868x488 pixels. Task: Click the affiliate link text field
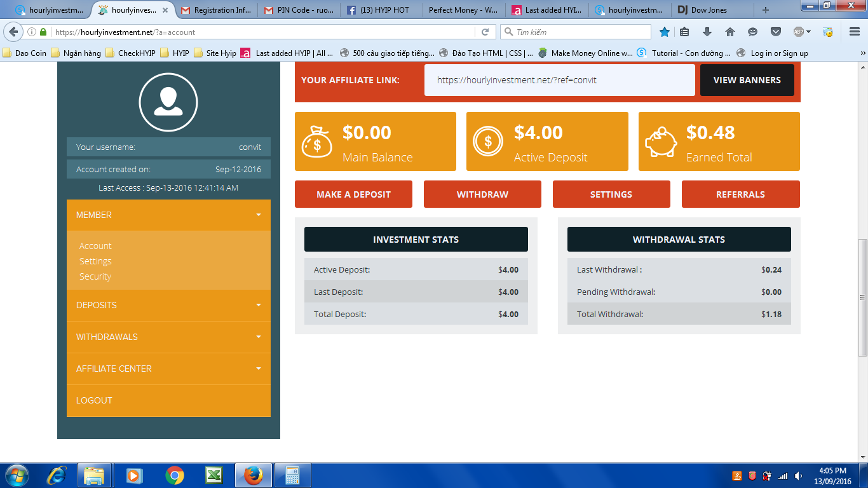pos(559,80)
